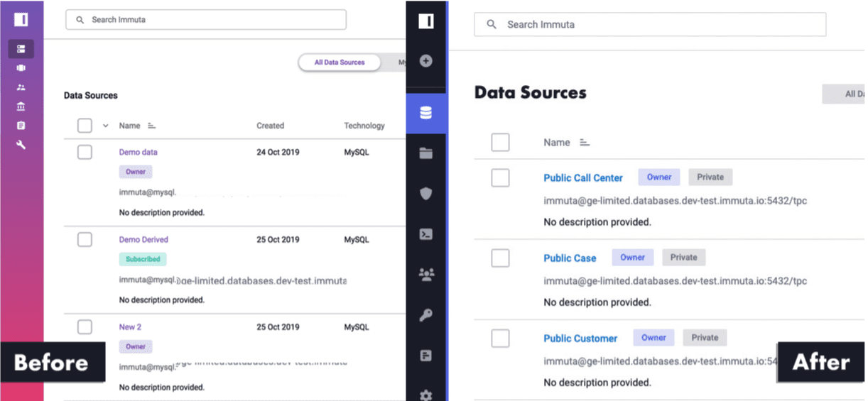Open Data Sources icon in Before sidebar
868x401 pixels.
21,49
